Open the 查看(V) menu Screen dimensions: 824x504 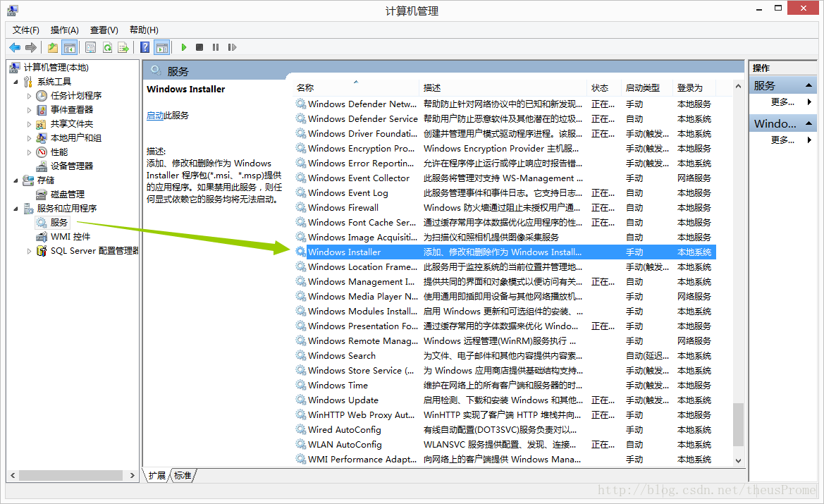(x=104, y=30)
